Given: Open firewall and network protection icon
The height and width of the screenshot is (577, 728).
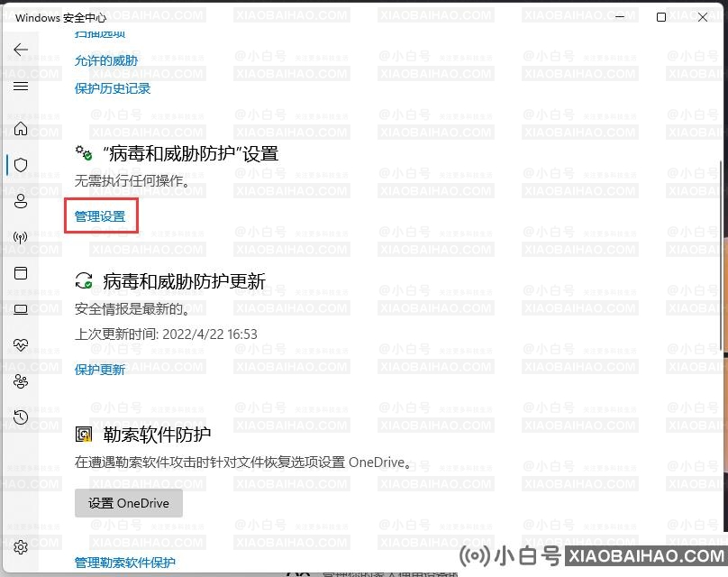Looking at the screenshot, I should coord(21,237).
